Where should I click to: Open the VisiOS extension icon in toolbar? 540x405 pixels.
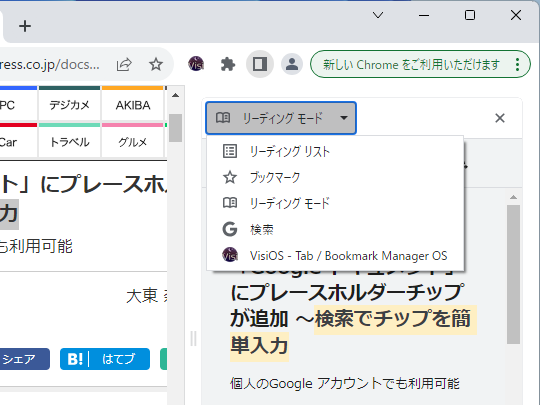(x=196, y=64)
